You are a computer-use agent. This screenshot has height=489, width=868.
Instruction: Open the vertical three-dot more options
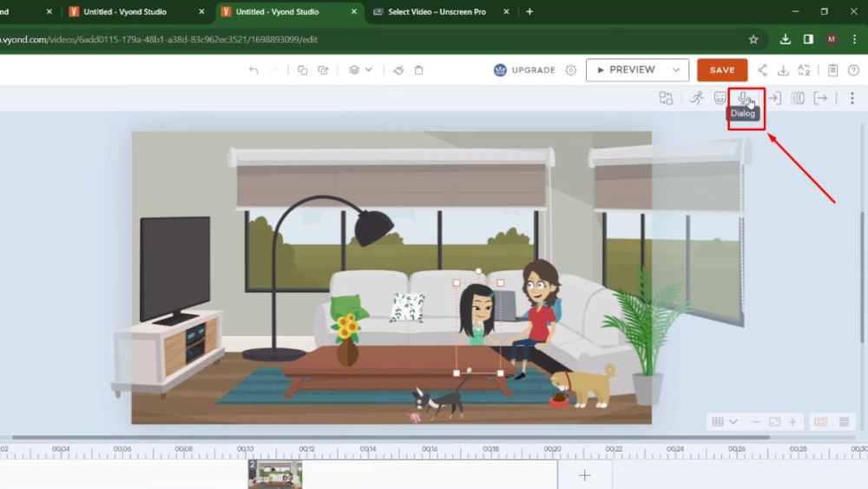click(852, 98)
